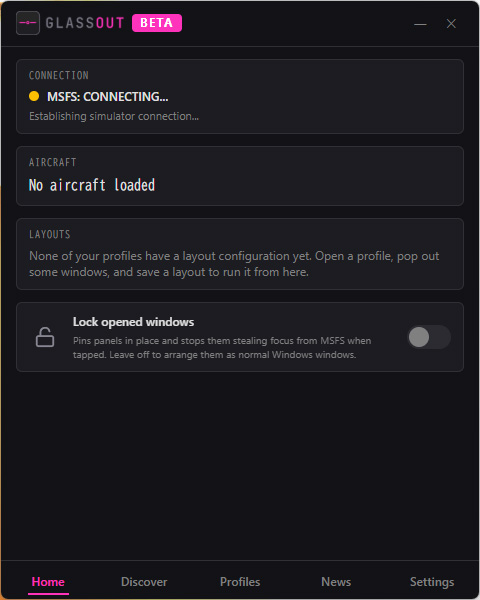Click the Layouts empty-state message
This screenshot has width=480, height=600.
pos(234,264)
